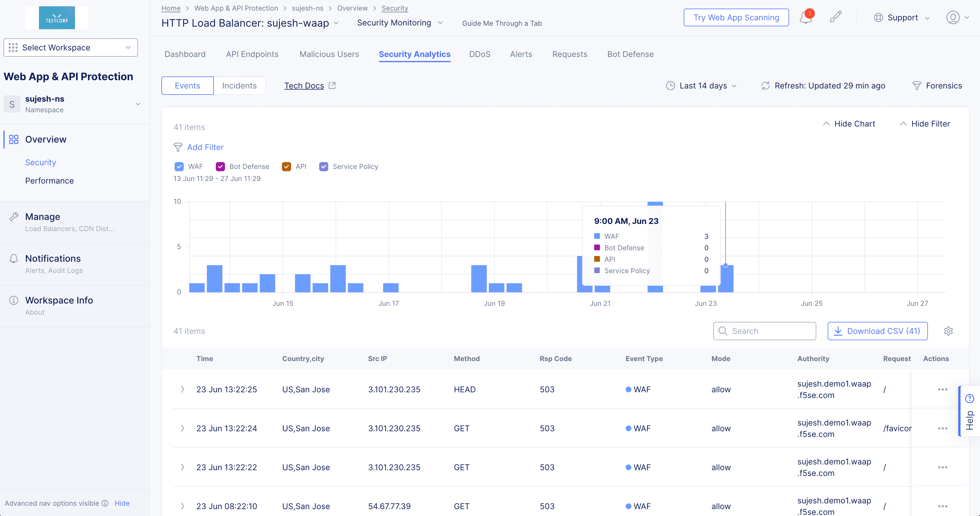Click the Tech Docs external link icon
This screenshot has width=980, height=516.
332,85
